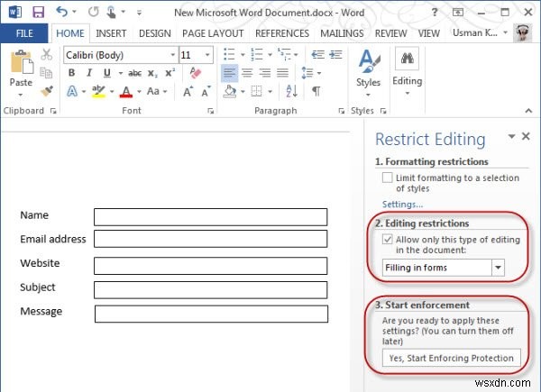Click the Name form field

pyautogui.click(x=210, y=217)
